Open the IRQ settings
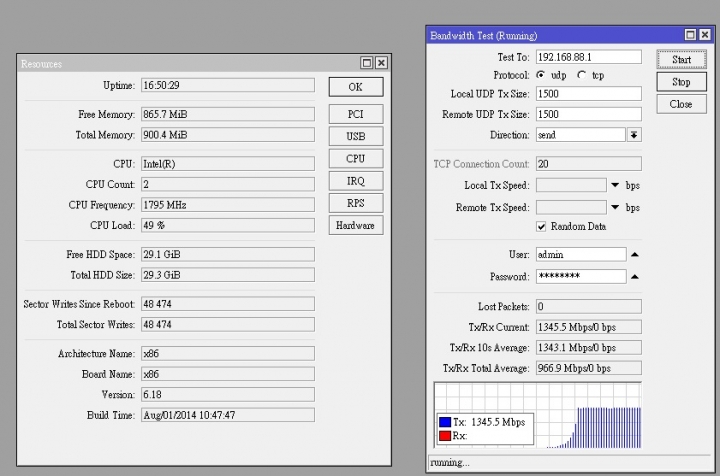 click(x=356, y=181)
